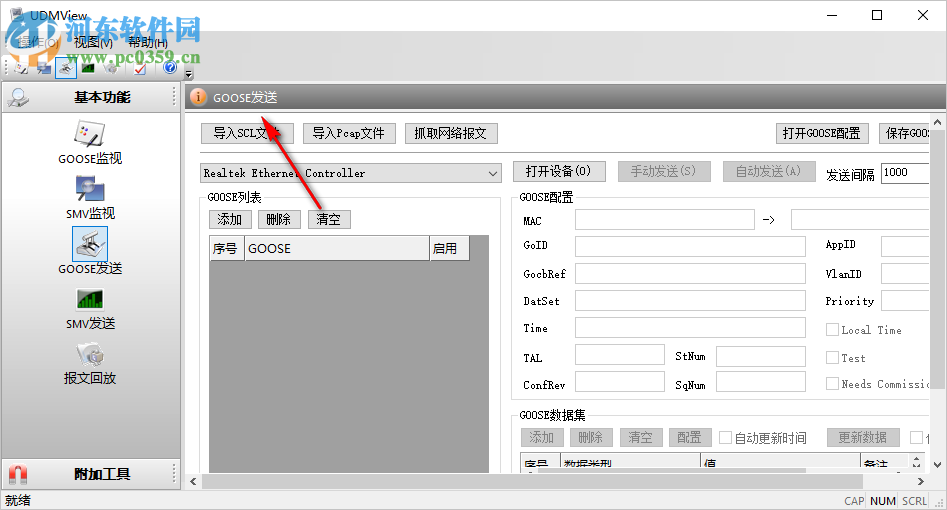The image size is (947, 510).
Task: Click the 启用 column header
Action: tap(449, 248)
